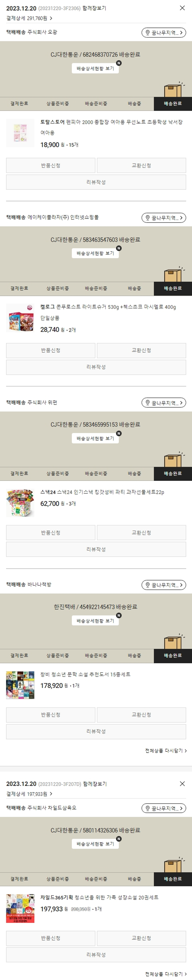Click delivery box icon in 한진택배 section
This screenshot has width=192, height=980.
coord(173,642)
